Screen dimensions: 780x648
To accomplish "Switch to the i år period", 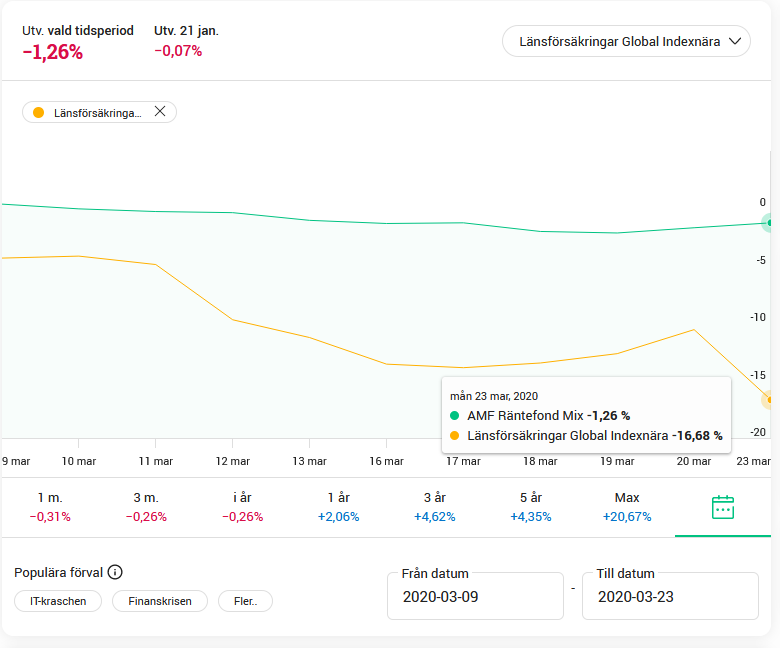I will [x=242, y=507].
